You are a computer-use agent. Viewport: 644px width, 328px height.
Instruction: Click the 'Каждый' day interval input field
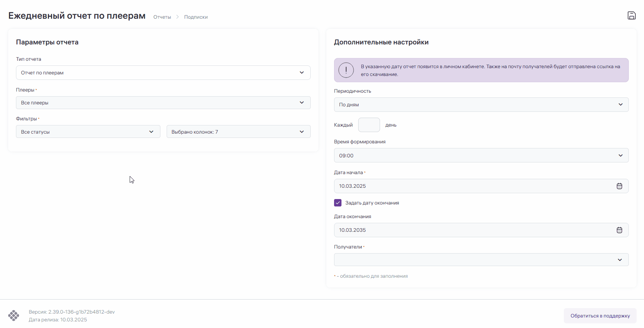pos(369,125)
